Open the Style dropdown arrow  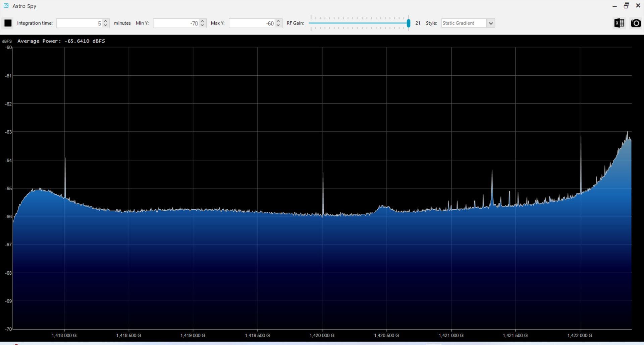coord(491,23)
